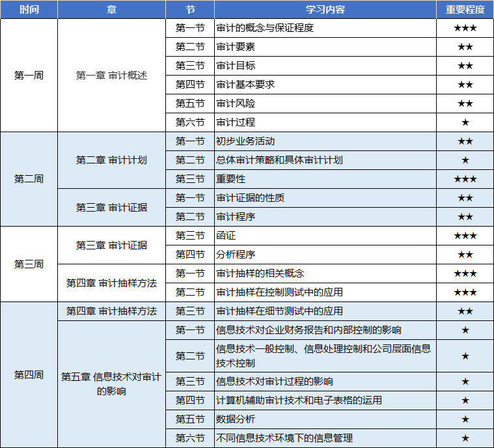The height and width of the screenshot is (448, 494).
Task: Click the single star next to 审计过程
Action: [x=465, y=122]
